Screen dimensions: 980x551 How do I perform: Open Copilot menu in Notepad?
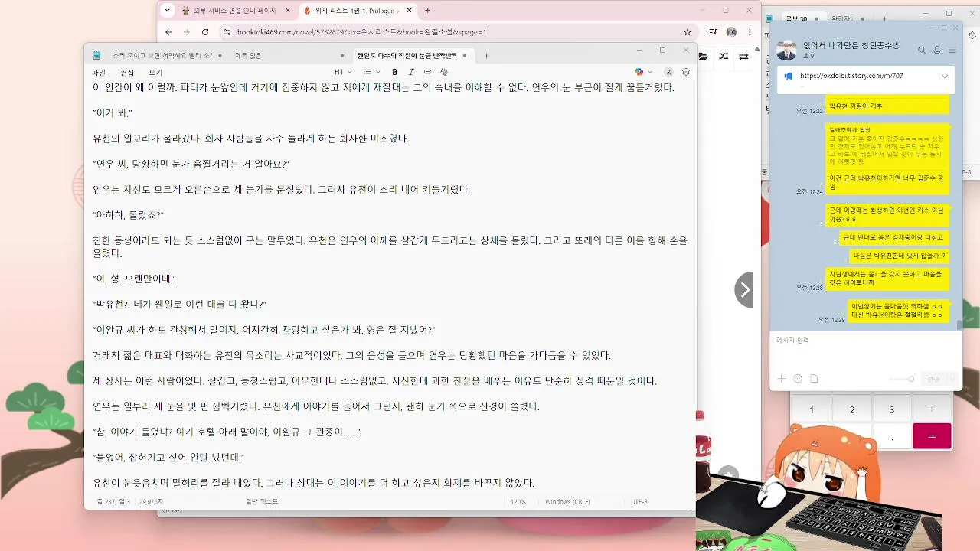(643, 72)
